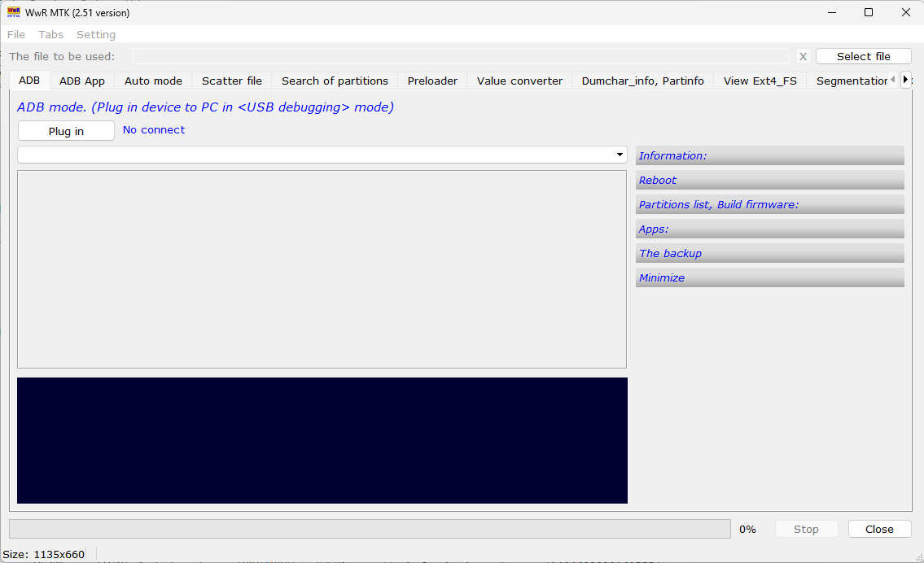924x563 pixels.
Task: Switch to the Value converter tab
Action: 519,81
